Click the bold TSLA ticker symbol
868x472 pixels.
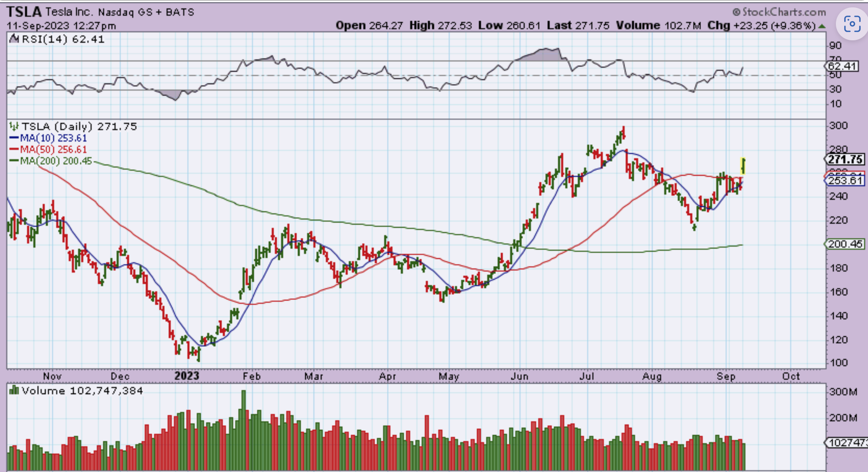pos(24,12)
